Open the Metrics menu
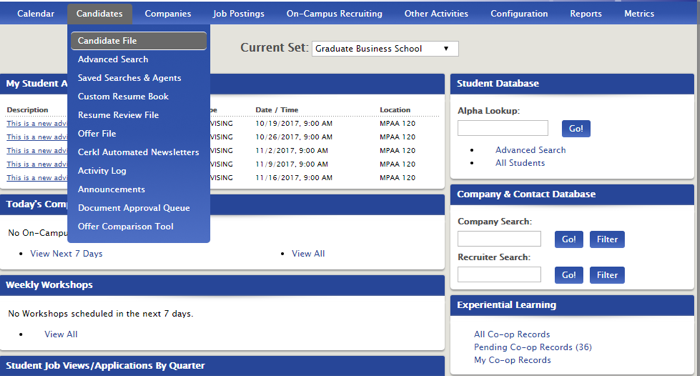 pos(639,14)
